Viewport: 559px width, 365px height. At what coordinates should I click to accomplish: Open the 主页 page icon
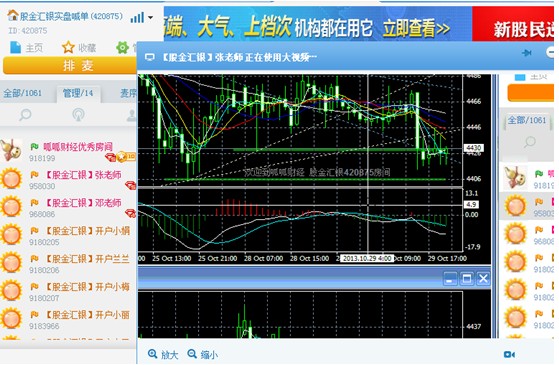click(15, 47)
